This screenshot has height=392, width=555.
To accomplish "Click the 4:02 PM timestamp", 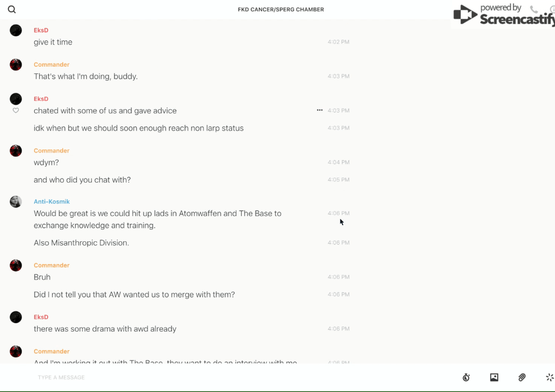I will pos(339,42).
